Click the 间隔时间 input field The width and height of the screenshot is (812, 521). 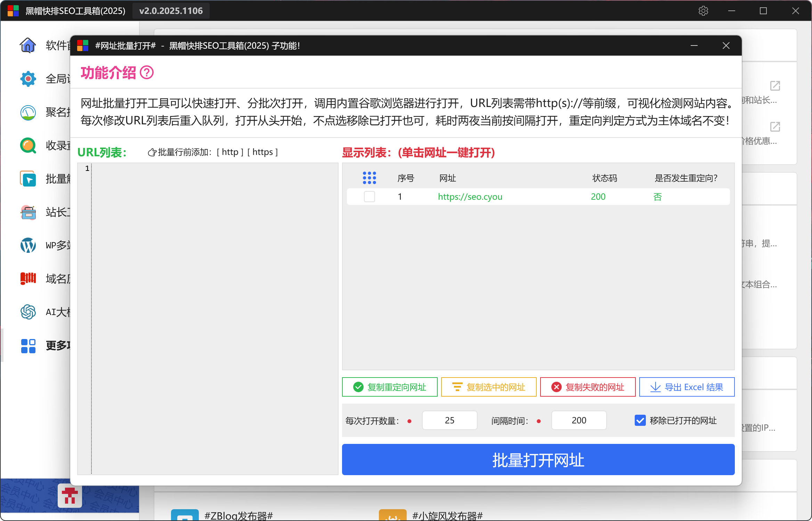[579, 420]
